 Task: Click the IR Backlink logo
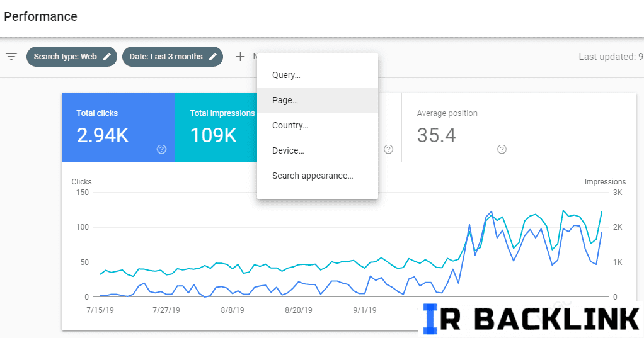tap(531, 318)
